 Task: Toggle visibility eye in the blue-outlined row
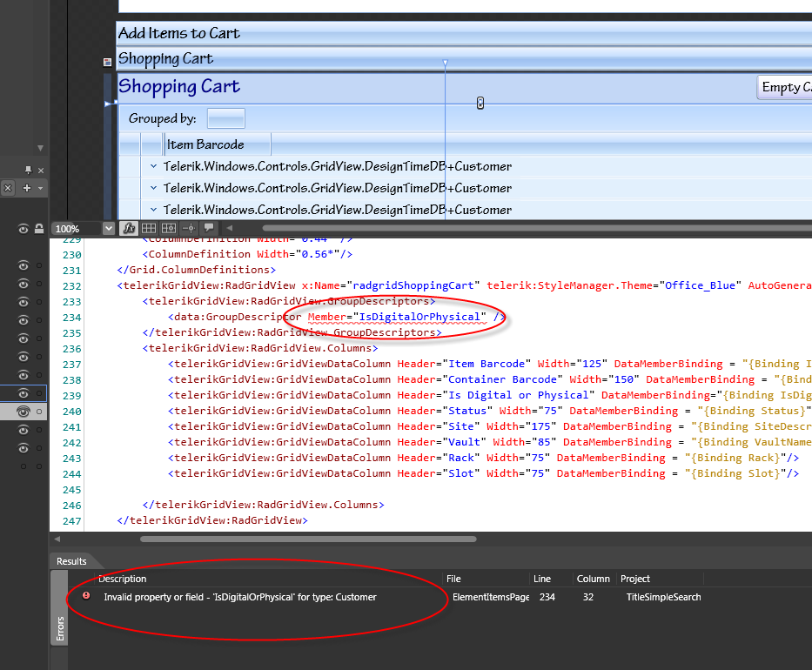[23, 393]
